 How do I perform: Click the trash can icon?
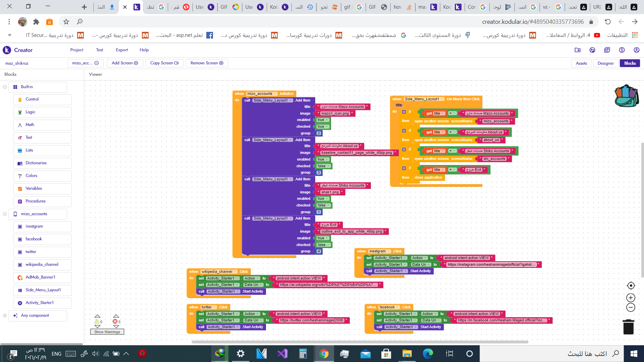tap(628, 327)
